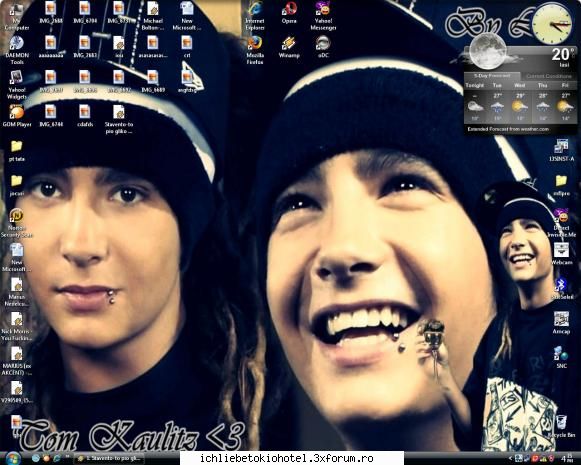Viewport: 581px width, 465px height.
Task: Open the IMG_6689 image file
Action: pyautogui.click(x=153, y=82)
